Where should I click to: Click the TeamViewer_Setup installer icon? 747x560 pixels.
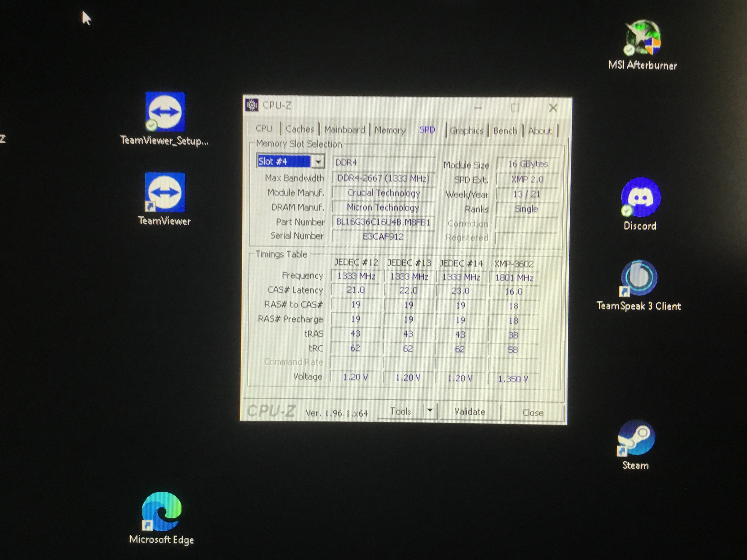165,112
